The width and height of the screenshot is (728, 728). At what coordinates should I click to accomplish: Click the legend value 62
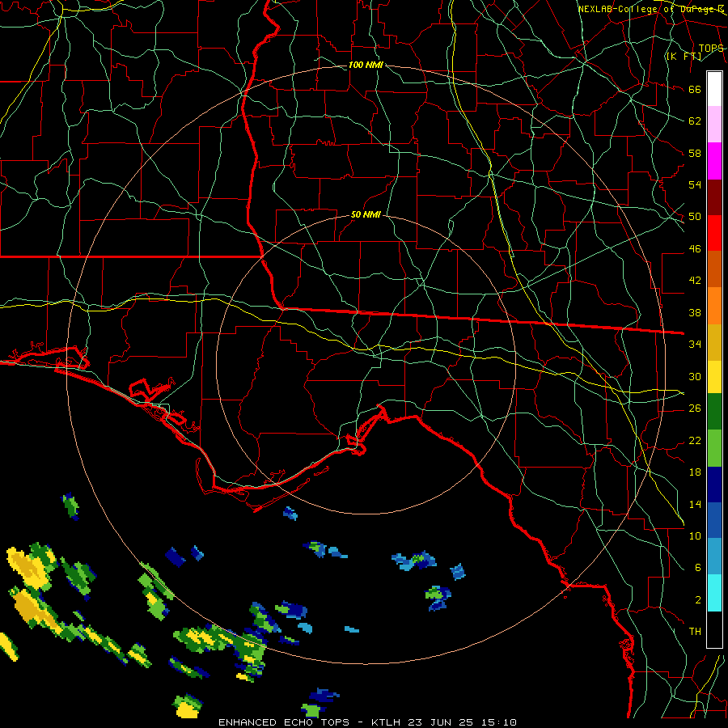pyautogui.click(x=695, y=121)
